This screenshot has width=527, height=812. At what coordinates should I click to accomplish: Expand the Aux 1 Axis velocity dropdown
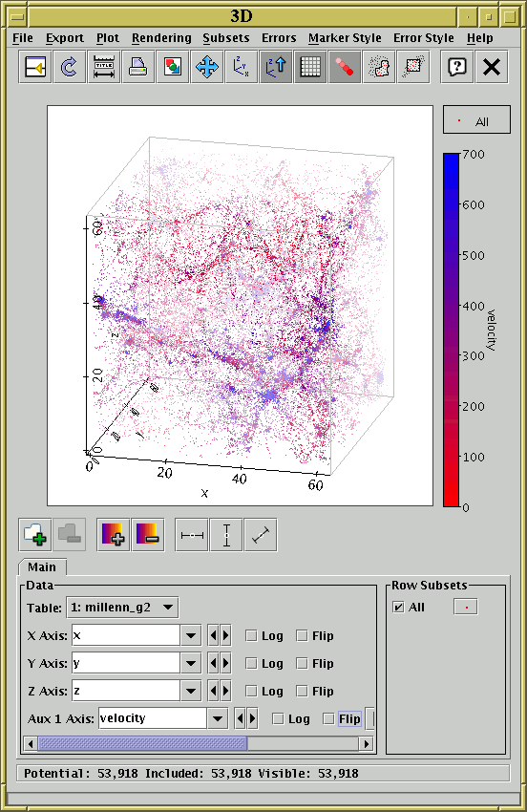tap(218, 718)
